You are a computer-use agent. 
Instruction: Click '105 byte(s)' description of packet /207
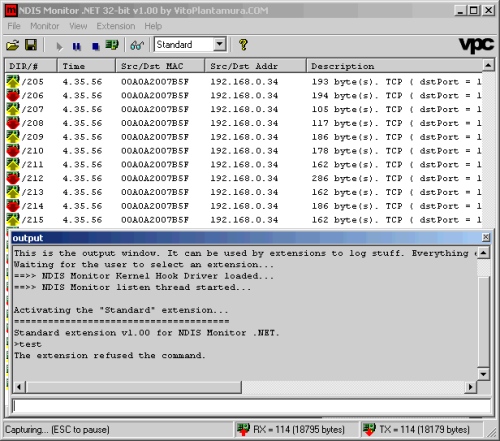click(344, 109)
